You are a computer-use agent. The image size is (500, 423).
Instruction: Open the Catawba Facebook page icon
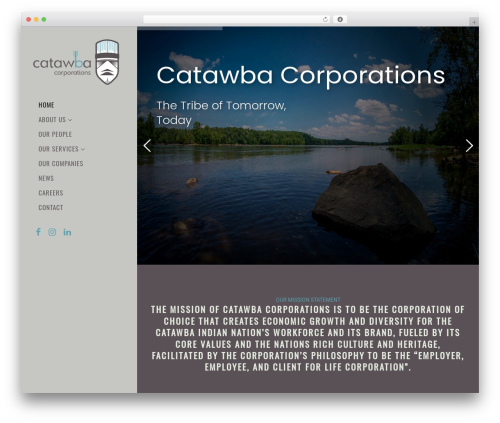(x=38, y=232)
